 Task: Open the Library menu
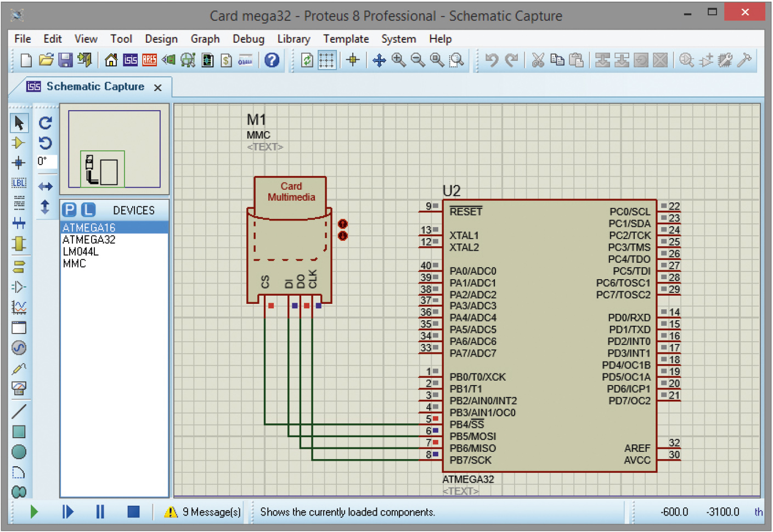click(294, 39)
